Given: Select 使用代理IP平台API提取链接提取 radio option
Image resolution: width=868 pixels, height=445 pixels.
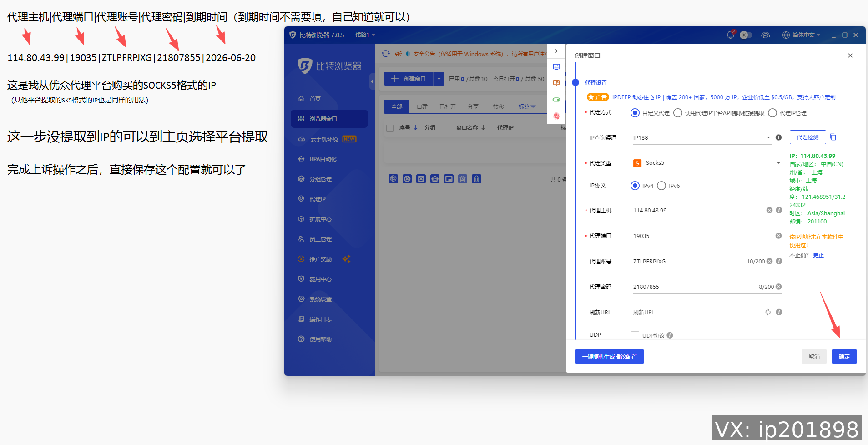Looking at the screenshot, I should [678, 113].
